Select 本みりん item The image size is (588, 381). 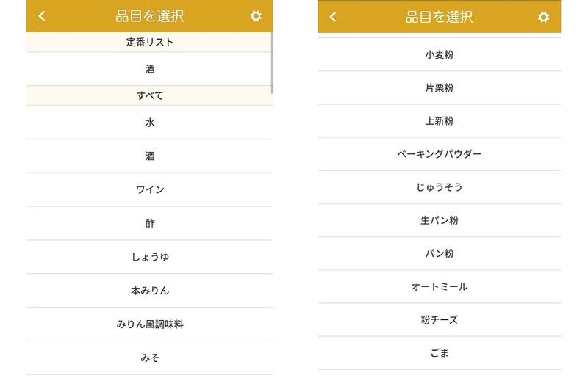pyautogui.click(x=150, y=291)
